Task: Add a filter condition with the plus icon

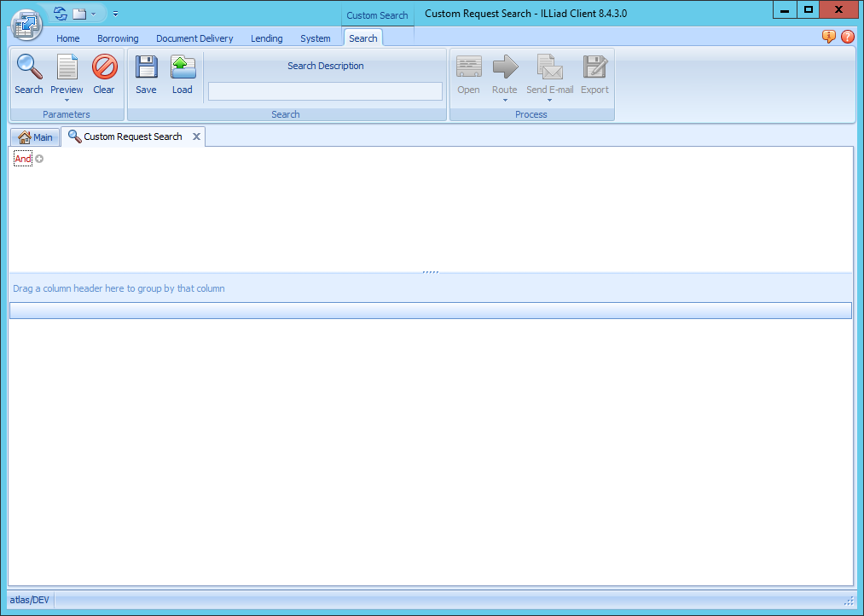Action: [x=39, y=159]
